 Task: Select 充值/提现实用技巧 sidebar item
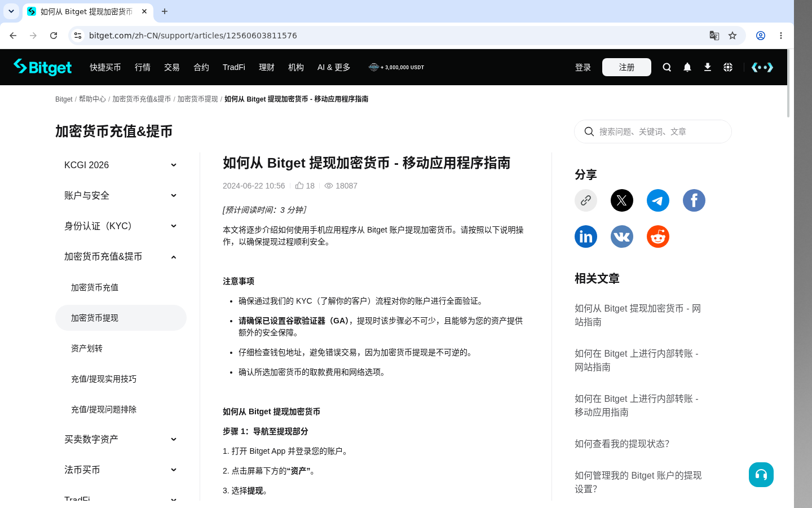coord(121,379)
